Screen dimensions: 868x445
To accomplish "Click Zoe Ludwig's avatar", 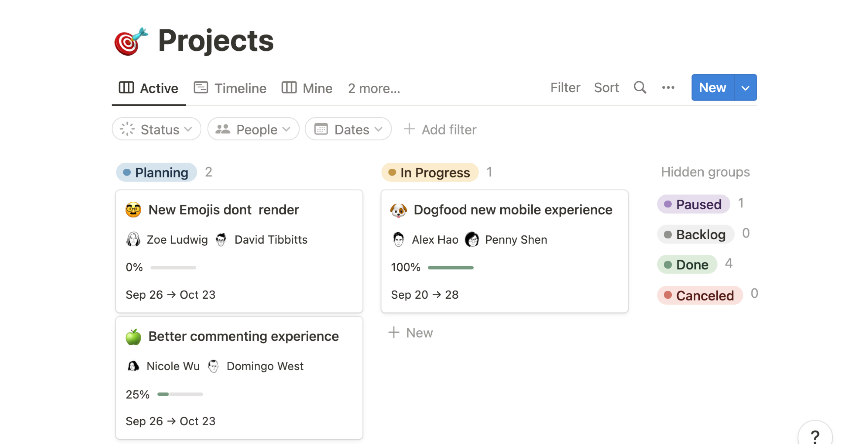I will [x=133, y=239].
